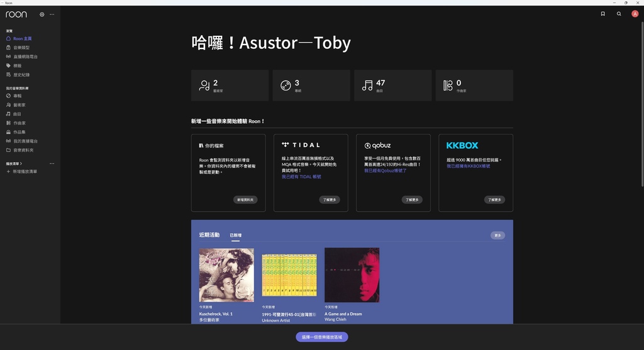The width and height of the screenshot is (644, 350).
Task: Open the red profile avatar A
Action: pyautogui.click(x=635, y=14)
